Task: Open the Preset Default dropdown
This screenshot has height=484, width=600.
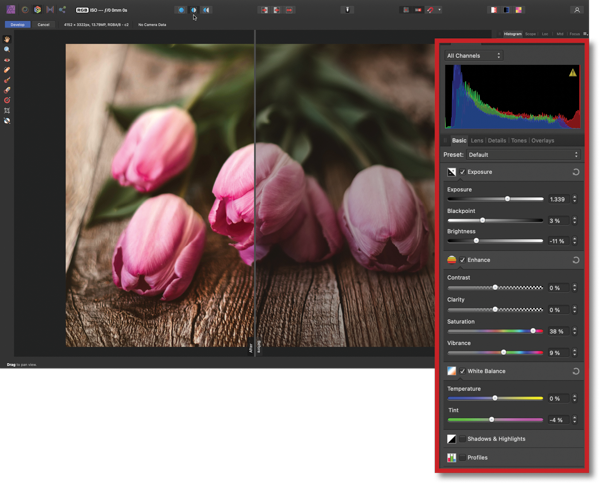Action: [523, 155]
